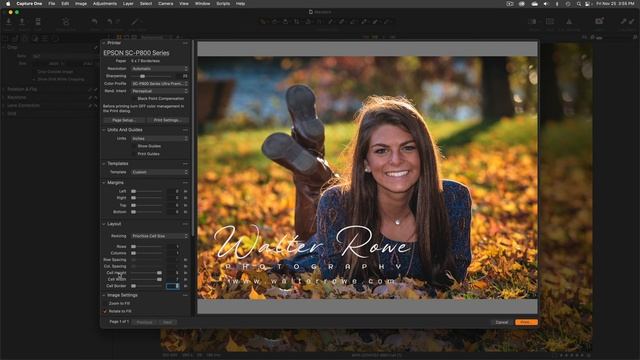Screen dimensions: 640x360
Task: Click the Cell Border value field
Action: pos(173,286)
